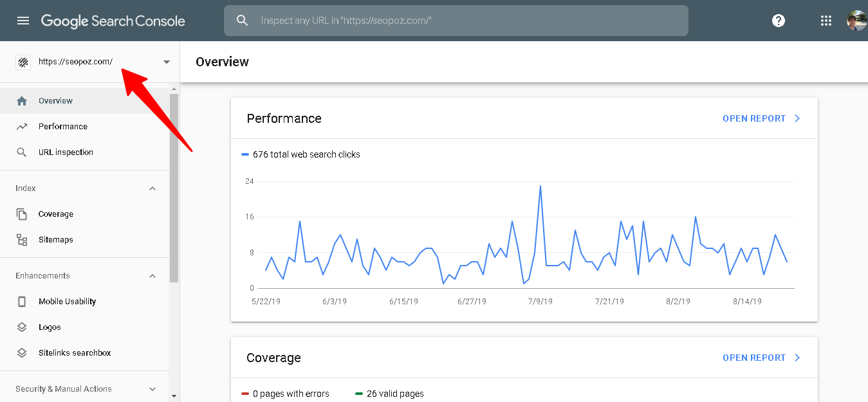
Task: Click the 7/9/19 chart date label
Action: click(x=540, y=301)
